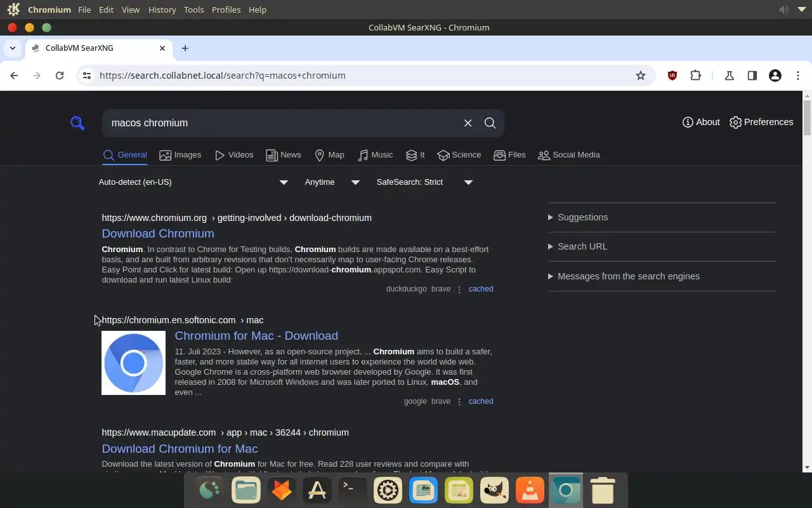Open cached link for softonic result
Screen dimensions: 812x508
[x=481, y=401]
